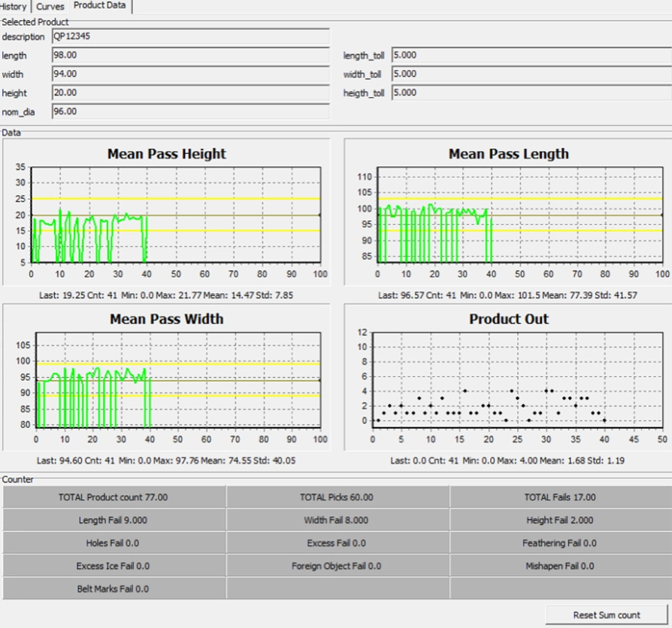Switch to the History tab
This screenshot has height=628, width=672.
(x=14, y=6)
